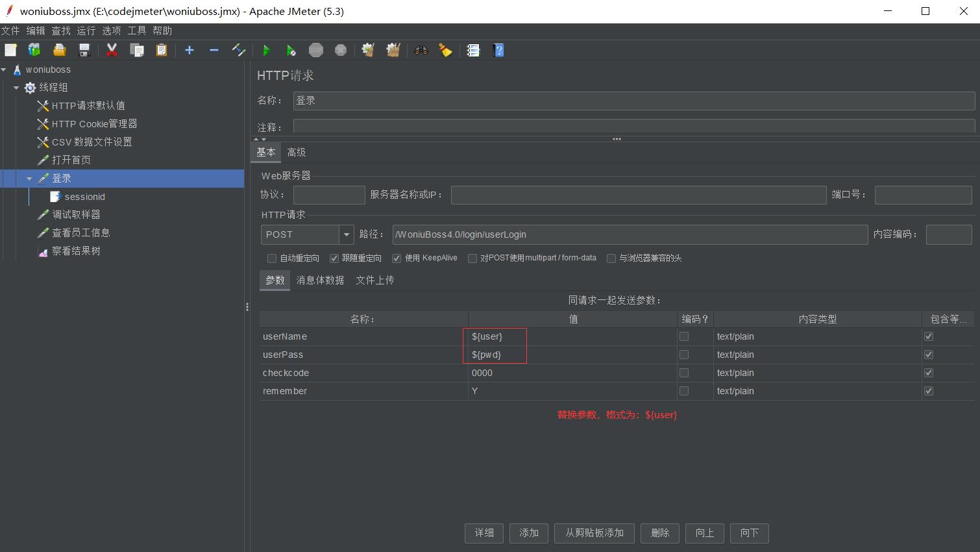Collapse the woniuboss root node arrow
980x552 pixels.
(4, 69)
